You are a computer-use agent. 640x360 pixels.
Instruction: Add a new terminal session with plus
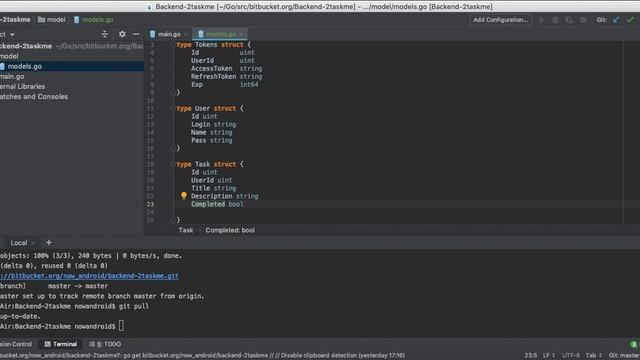click(x=49, y=242)
